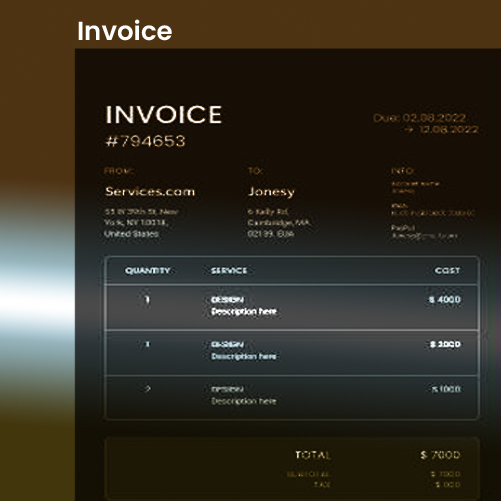
Task: Click the first Design row costing $4000
Action: coord(292,307)
